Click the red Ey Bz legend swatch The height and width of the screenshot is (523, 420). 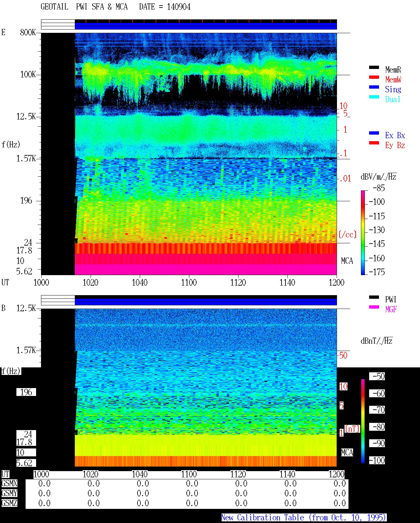click(x=374, y=143)
